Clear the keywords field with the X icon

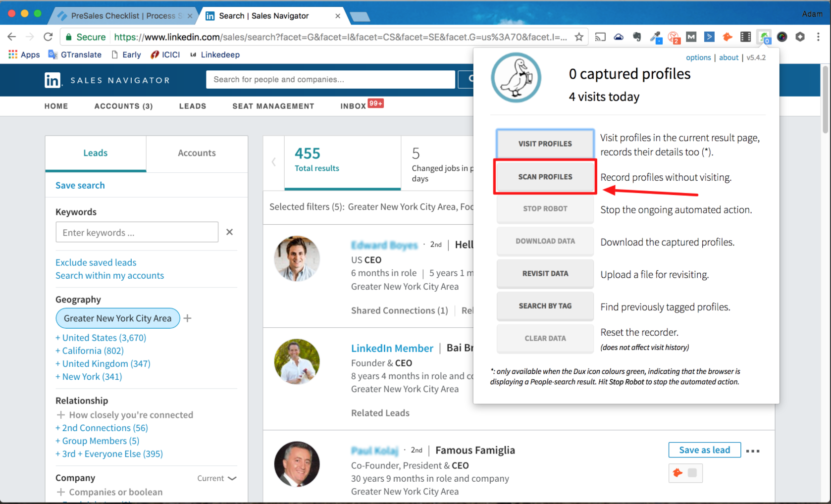click(x=229, y=232)
